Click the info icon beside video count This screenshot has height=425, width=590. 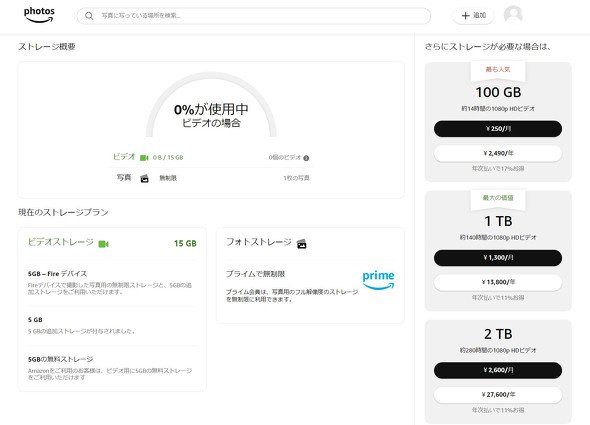(x=306, y=158)
